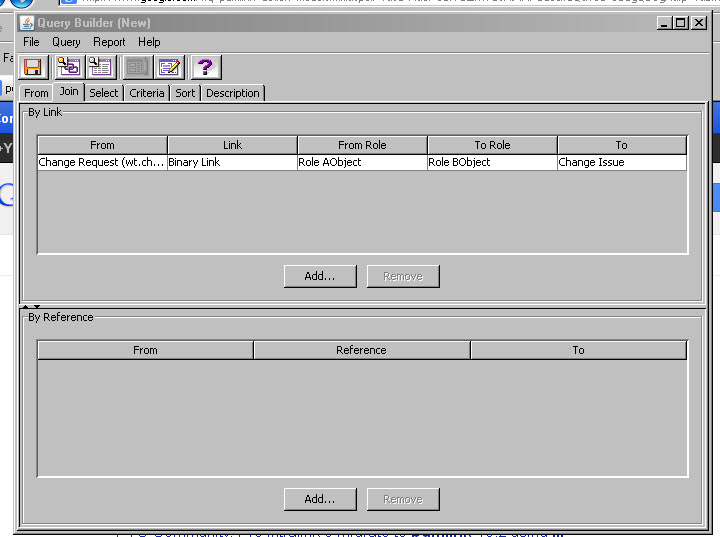Close the Query Builder window
The width and height of the screenshot is (720, 537).
coord(698,23)
